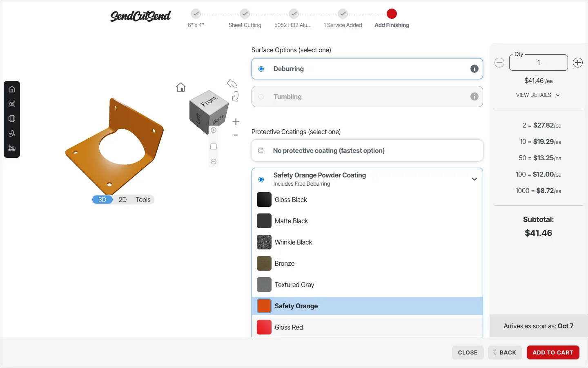Expand the VIEW DETAILS pricing chevron
Image resolution: width=588 pixels, height=368 pixels.
coord(558,95)
